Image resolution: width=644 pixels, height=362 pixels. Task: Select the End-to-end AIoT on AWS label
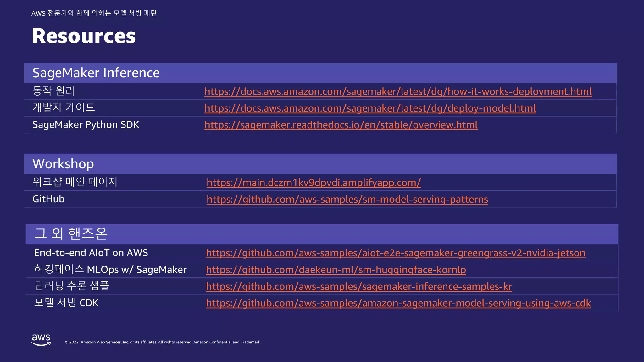pyautogui.click(x=91, y=253)
